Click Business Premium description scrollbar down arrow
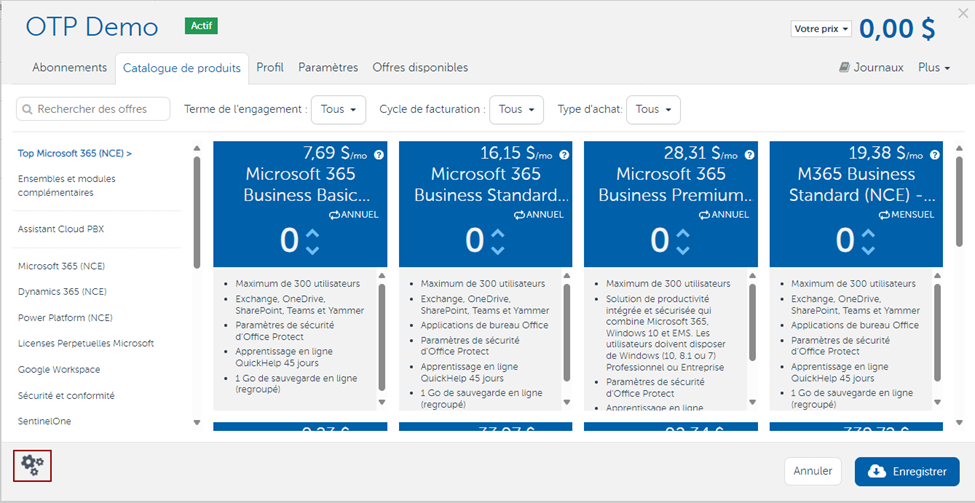 click(x=752, y=402)
